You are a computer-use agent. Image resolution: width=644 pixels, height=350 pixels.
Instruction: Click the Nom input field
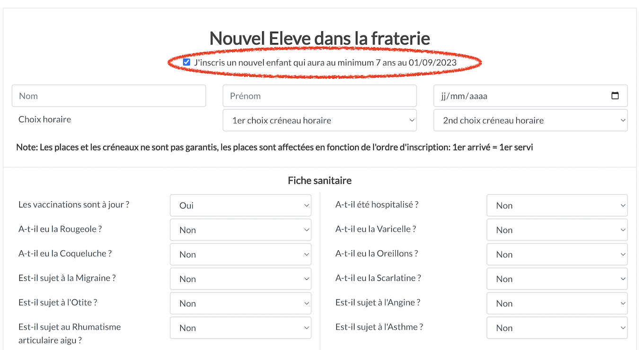pyautogui.click(x=109, y=96)
